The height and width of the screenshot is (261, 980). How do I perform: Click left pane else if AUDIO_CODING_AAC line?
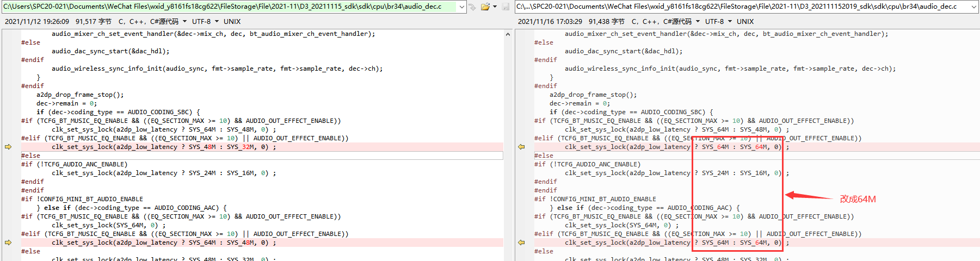pyautogui.click(x=132, y=208)
